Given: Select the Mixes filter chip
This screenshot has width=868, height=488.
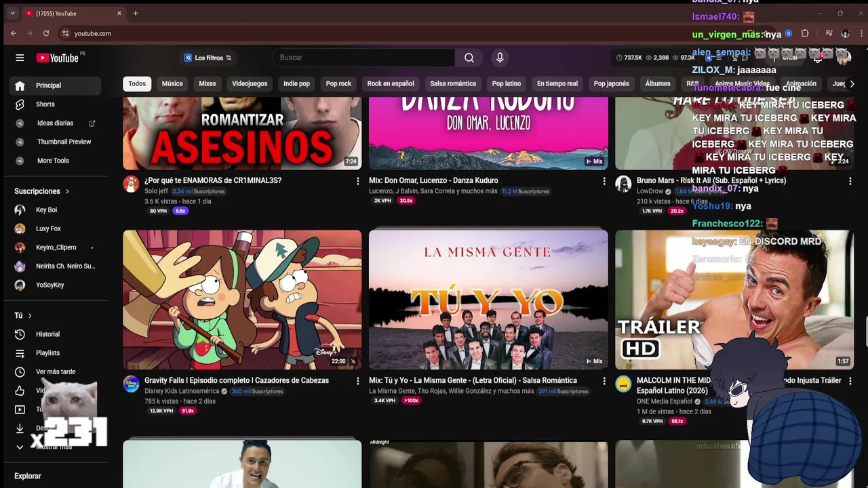Looking at the screenshot, I should pos(208,83).
